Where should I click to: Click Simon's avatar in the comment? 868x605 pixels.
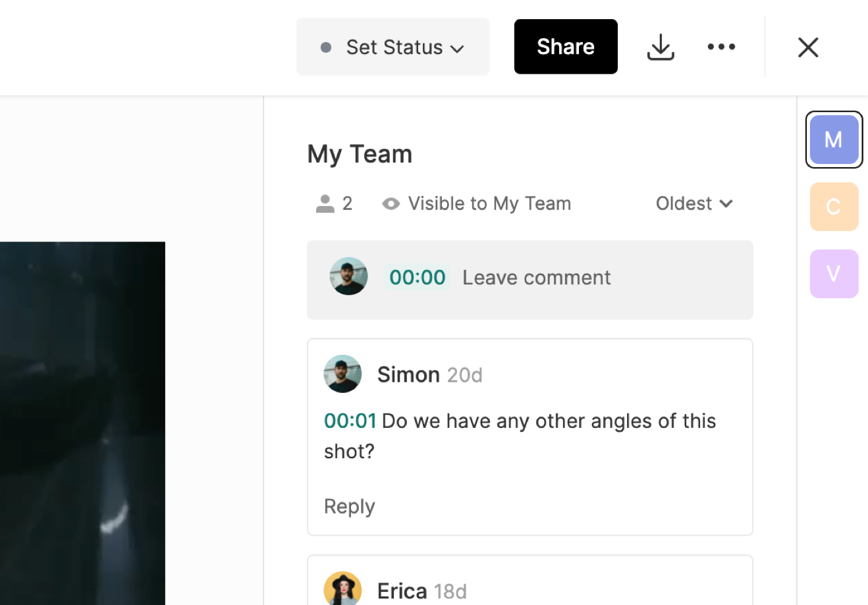coord(342,374)
